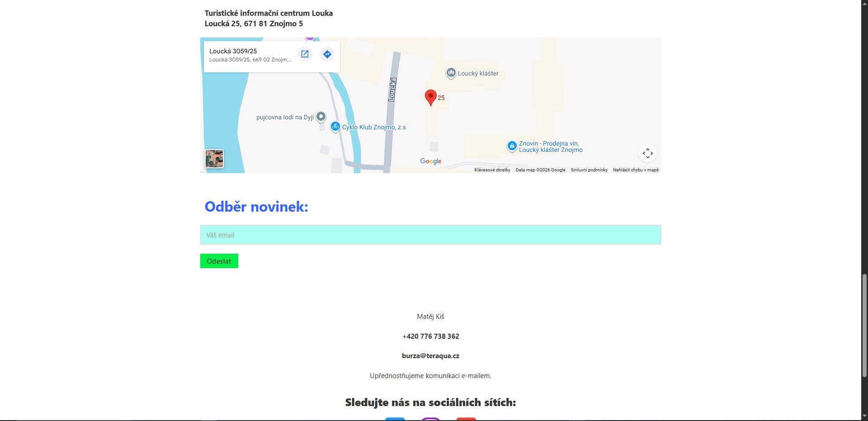Viewport: 868px width, 421px height.
Task: Open the Instagram social media icon
Action: click(430, 419)
